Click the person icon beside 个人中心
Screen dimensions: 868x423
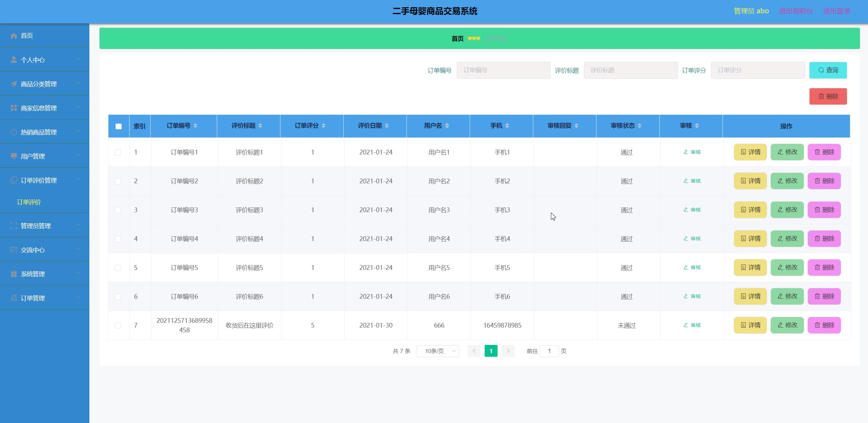coord(14,60)
